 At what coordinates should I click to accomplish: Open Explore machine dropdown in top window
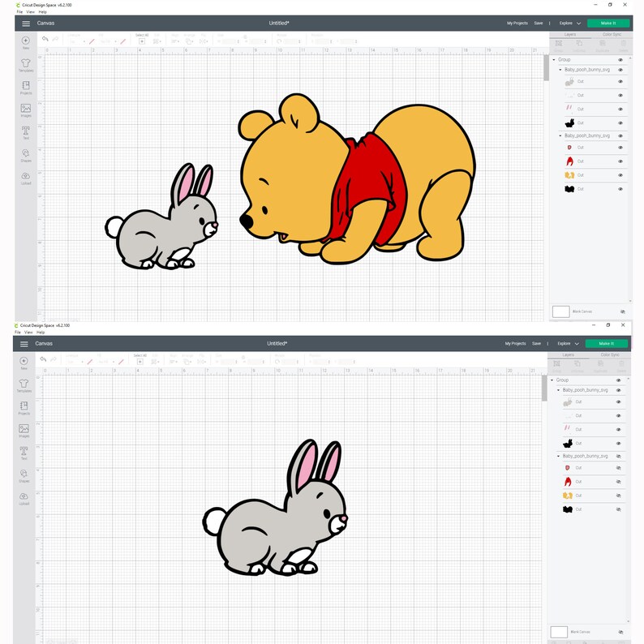[570, 24]
